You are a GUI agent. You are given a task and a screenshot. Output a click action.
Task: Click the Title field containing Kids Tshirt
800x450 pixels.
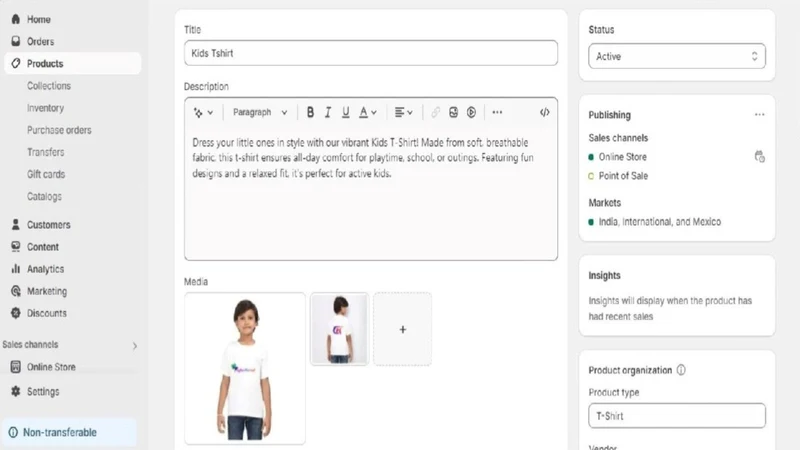pos(371,53)
